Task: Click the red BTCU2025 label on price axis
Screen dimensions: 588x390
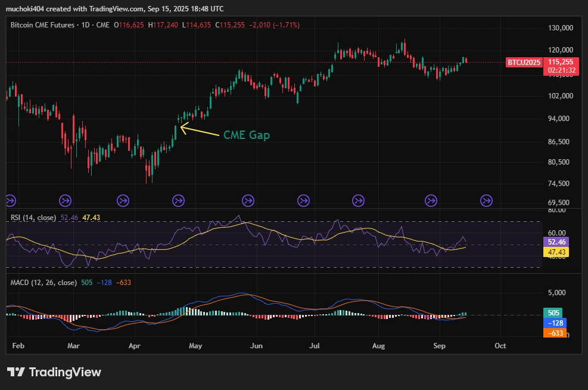Action: pos(523,62)
